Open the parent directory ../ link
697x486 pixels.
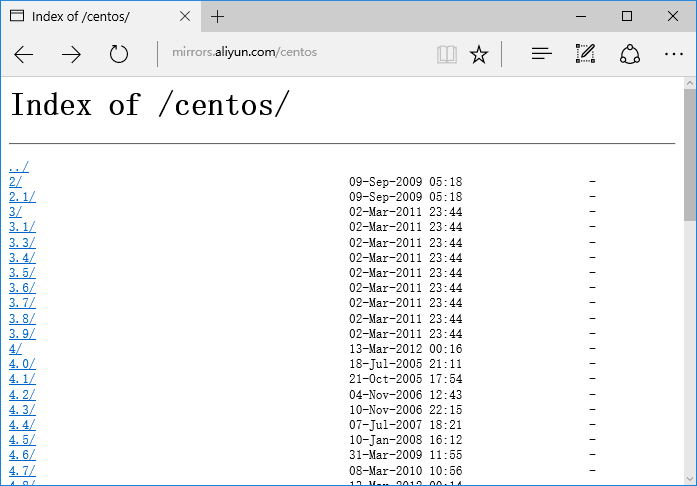[x=19, y=167]
